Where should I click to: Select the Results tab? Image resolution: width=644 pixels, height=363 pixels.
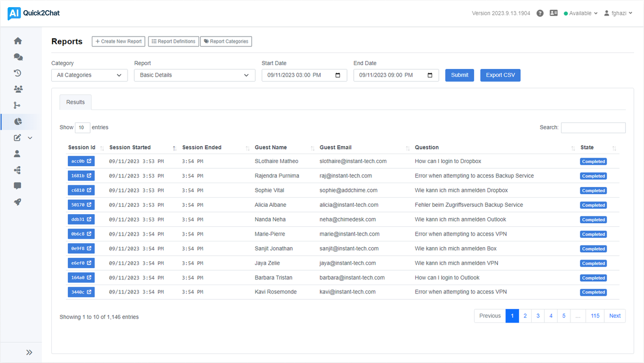click(x=75, y=102)
